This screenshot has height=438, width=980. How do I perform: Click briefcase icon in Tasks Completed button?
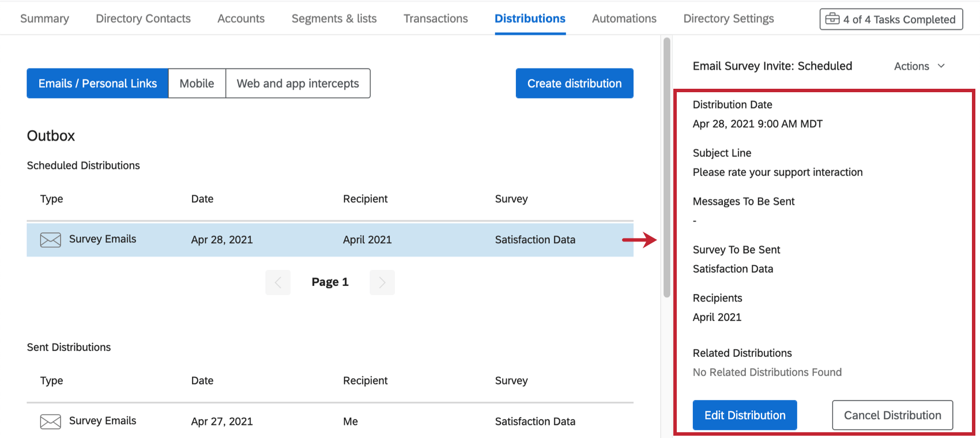pos(832,19)
